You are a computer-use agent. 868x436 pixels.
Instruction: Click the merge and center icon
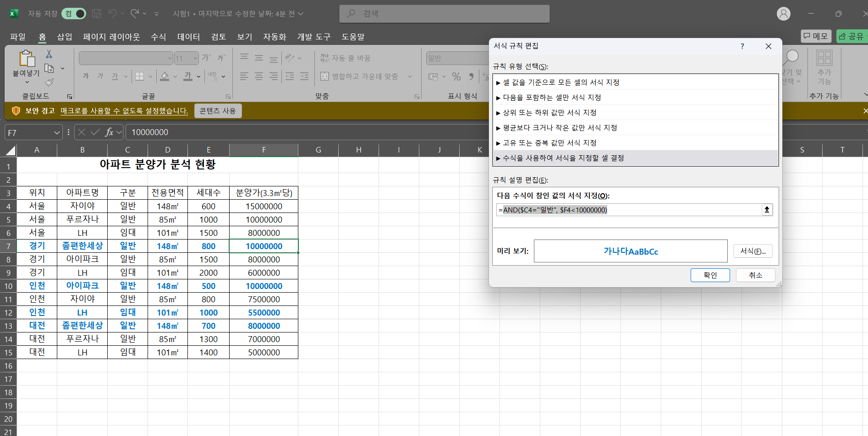324,76
